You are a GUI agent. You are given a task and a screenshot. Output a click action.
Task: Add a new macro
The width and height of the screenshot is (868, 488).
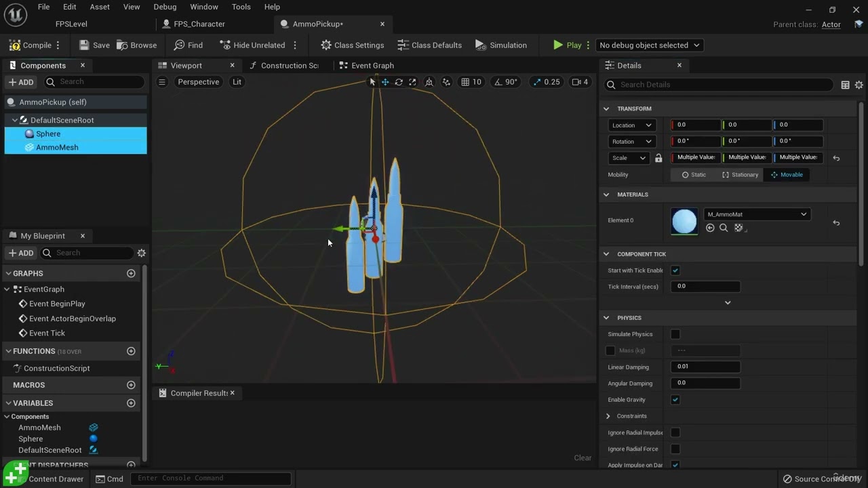pos(131,385)
